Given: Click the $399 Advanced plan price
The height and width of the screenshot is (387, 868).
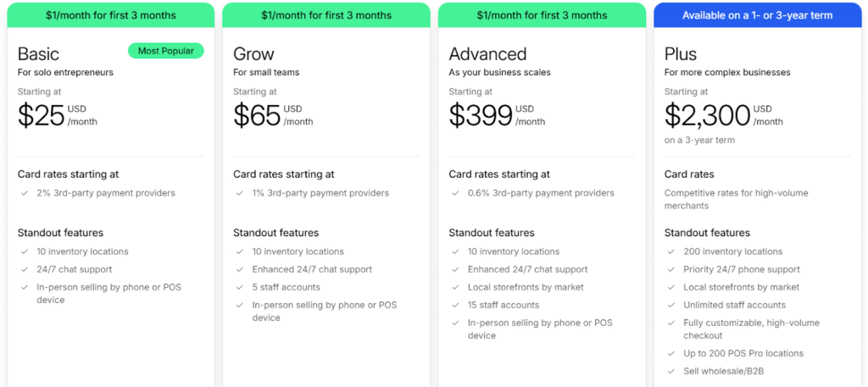Looking at the screenshot, I should point(481,115).
